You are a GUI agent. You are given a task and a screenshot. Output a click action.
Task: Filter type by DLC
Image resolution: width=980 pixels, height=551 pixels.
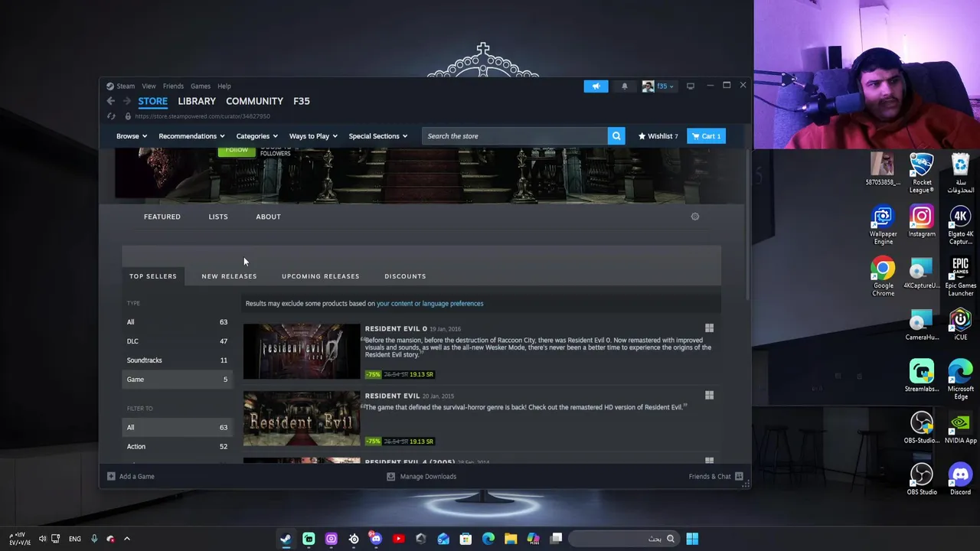coord(177,341)
